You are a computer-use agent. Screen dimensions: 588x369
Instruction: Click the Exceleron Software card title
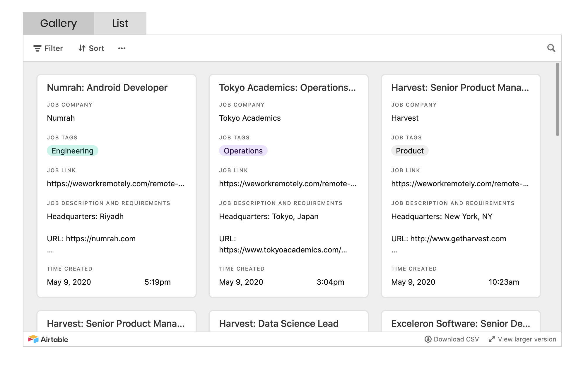[x=460, y=324]
